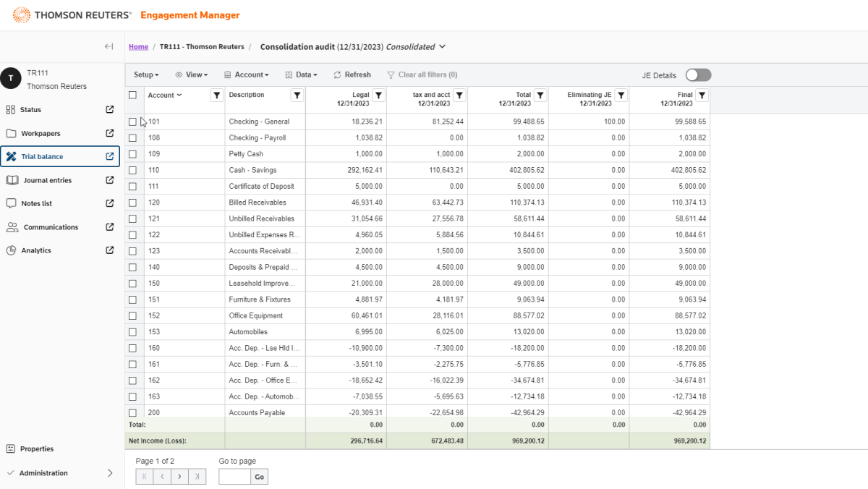The height and width of the screenshot is (489, 868).
Task: Enable the JE Details toggle
Action: point(697,75)
